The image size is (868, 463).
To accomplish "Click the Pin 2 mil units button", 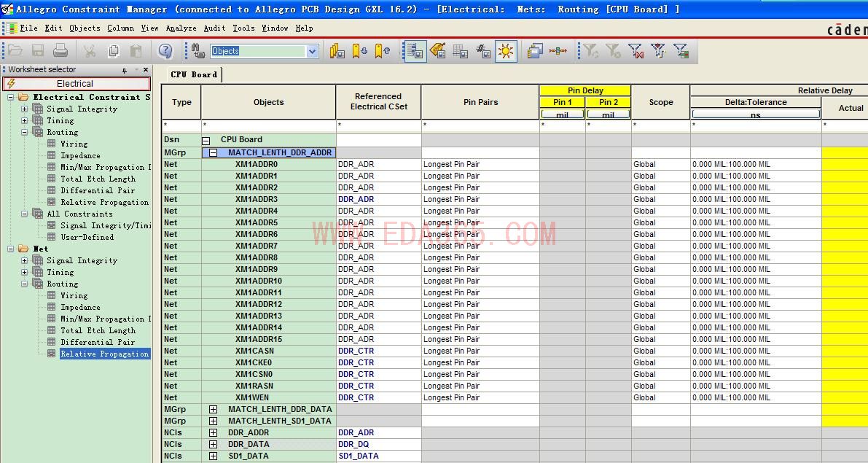I will pos(609,114).
